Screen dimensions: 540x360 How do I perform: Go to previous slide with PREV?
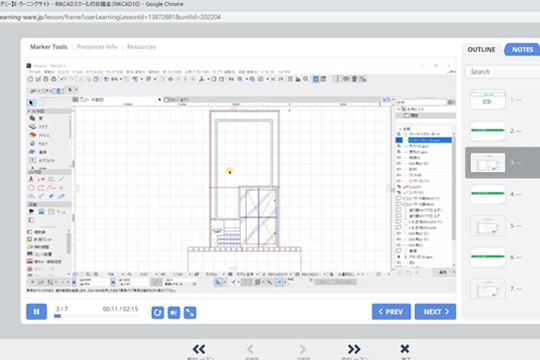391,312
